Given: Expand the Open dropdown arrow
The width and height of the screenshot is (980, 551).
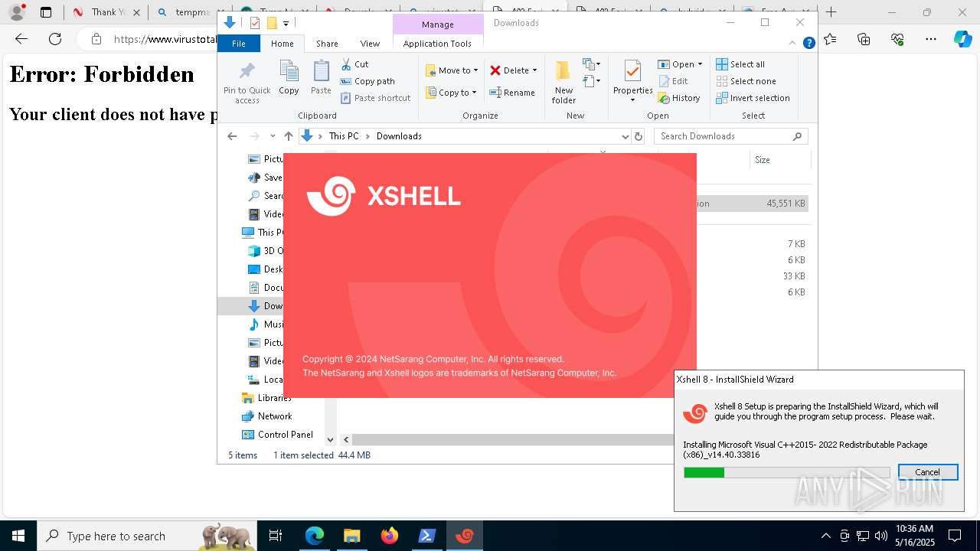Looking at the screenshot, I should point(700,64).
